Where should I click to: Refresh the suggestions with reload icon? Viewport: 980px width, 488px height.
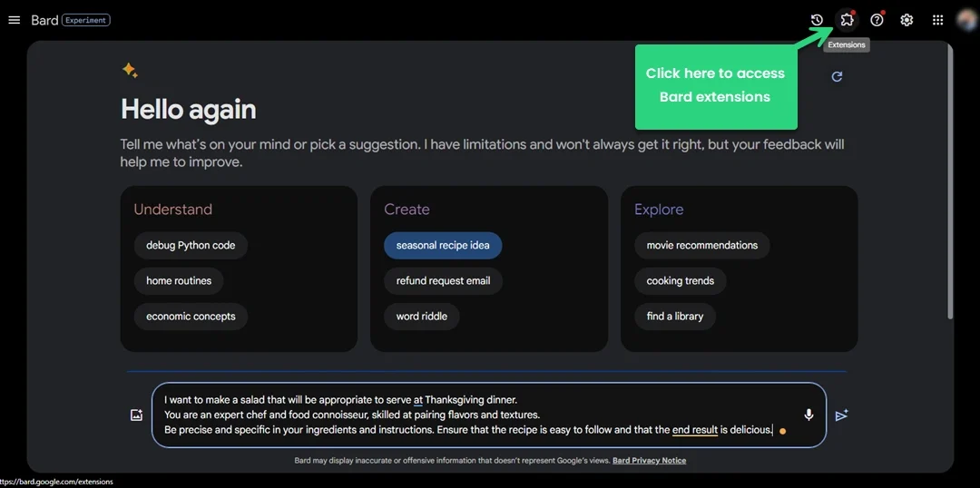pyautogui.click(x=837, y=76)
